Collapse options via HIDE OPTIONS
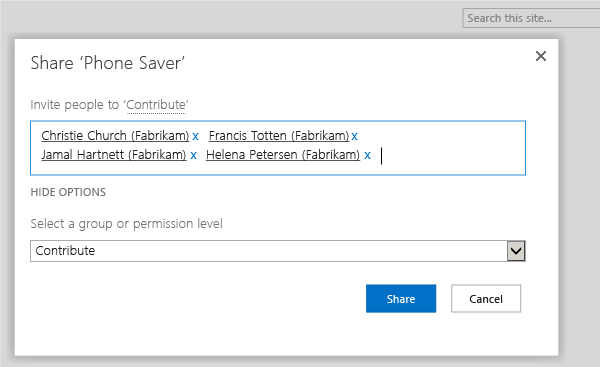Image resolution: width=600 pixels, height=367 pixels. pyautogui.click(x=68, y=192)
